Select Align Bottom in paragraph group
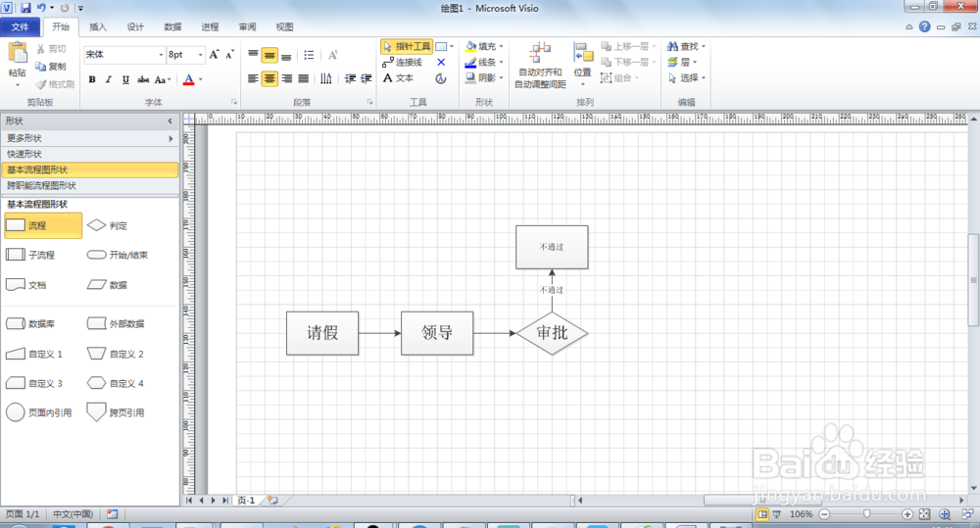980x528 pixels. 286,55
